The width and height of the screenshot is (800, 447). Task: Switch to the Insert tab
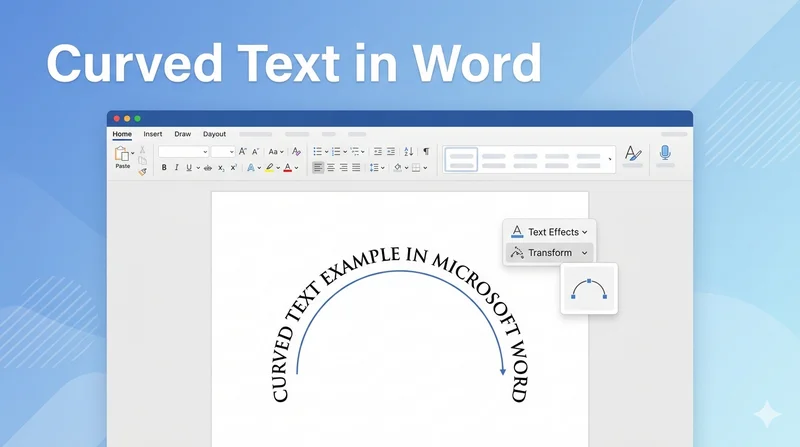[153, 134]
